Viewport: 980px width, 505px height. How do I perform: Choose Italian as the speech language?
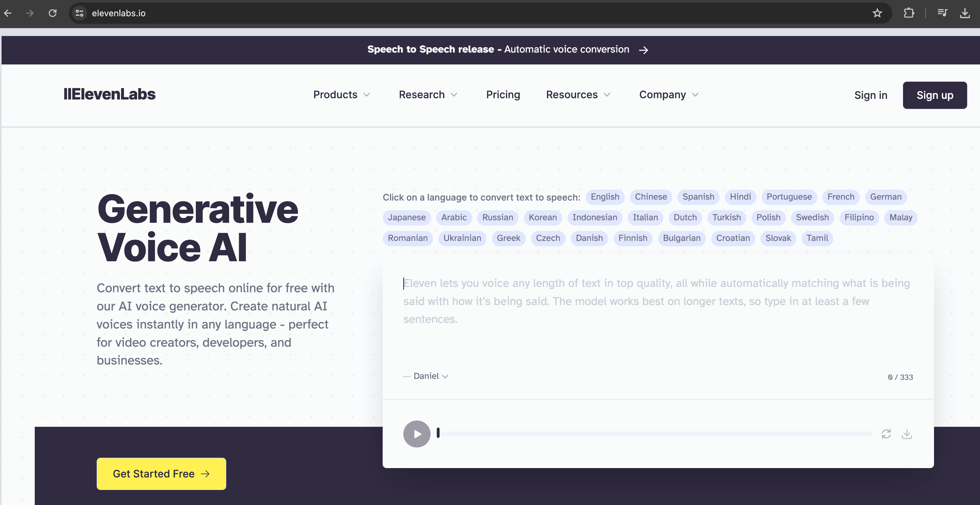click(x=645, y=217)
